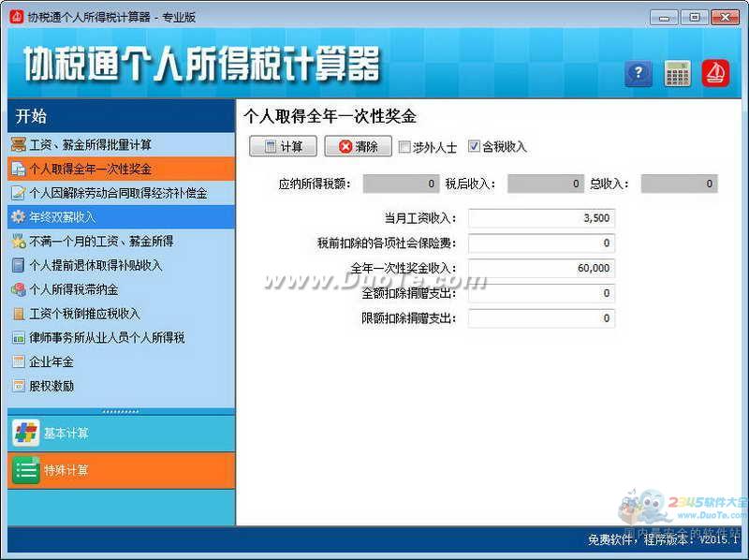The image size is (749, 560).
Task: Click the icon beside 律师事务所从业人员个人所得税
Action: coord(18,338)
